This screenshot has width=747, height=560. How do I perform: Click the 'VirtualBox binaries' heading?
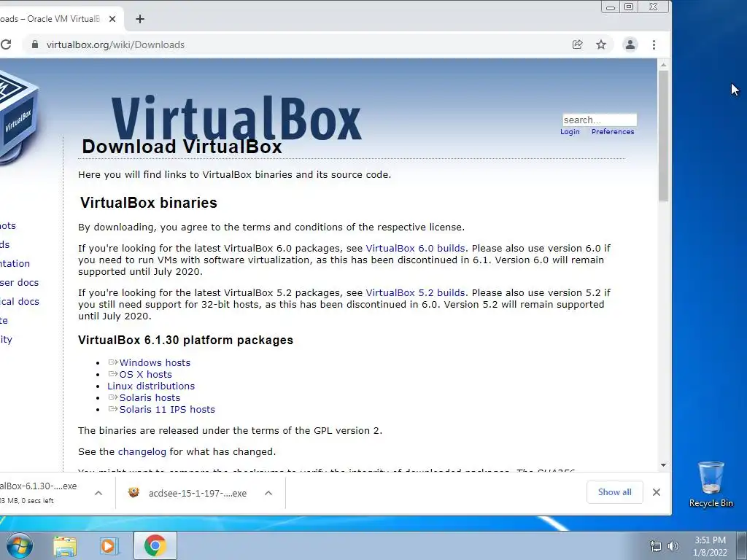(149, 203)
